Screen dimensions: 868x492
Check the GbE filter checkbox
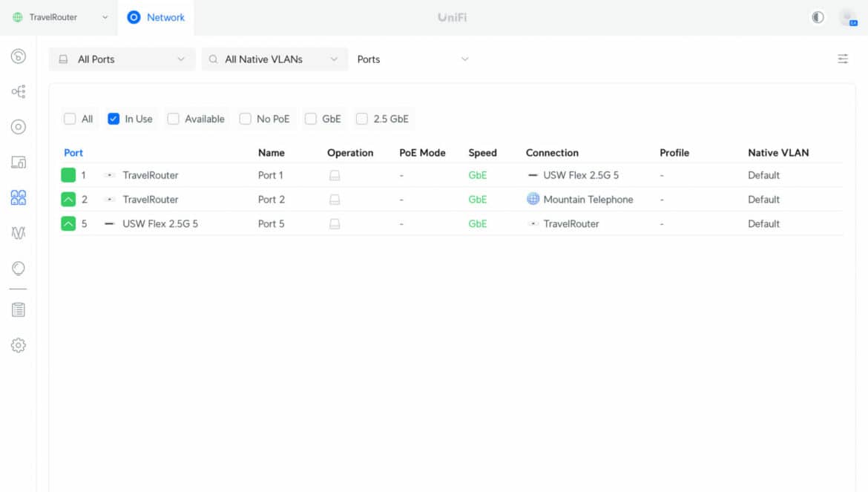click(x=311, y=119)
